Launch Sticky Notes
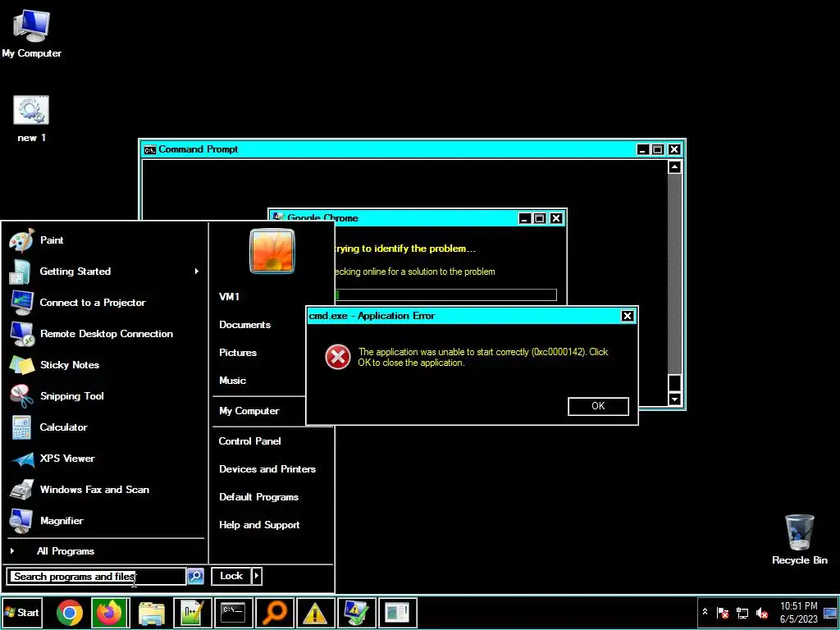 click(106, 365)
